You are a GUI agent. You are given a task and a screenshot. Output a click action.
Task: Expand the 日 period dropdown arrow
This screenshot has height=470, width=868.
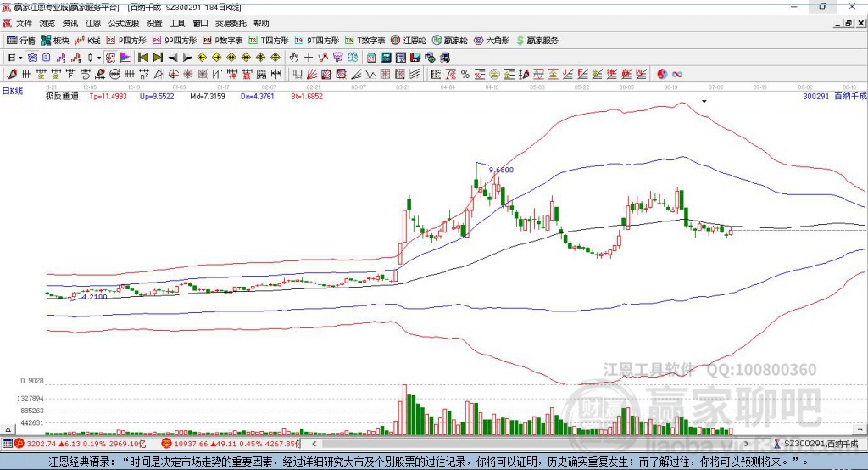pos(20,58)
